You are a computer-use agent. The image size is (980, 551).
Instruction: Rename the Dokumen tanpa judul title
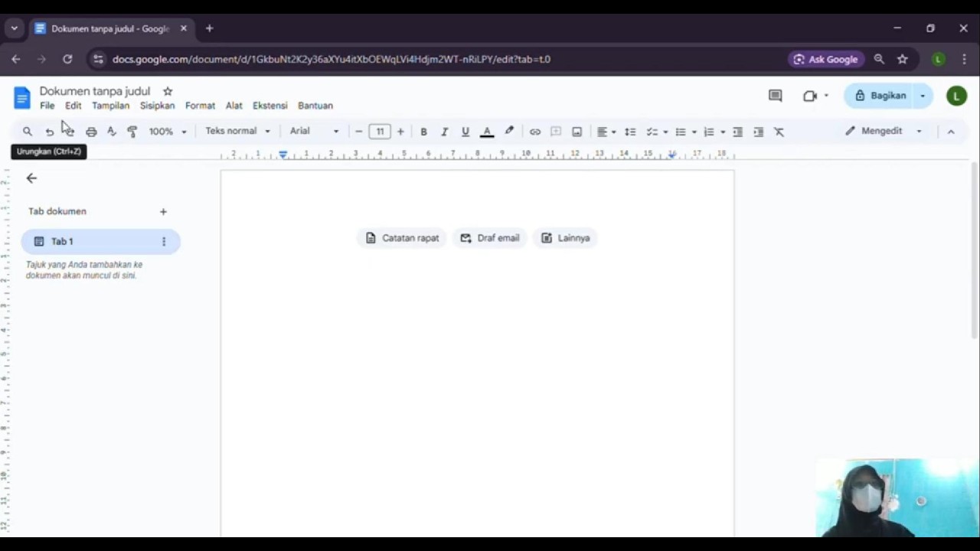pyautogui.click(x=95, y=91)
